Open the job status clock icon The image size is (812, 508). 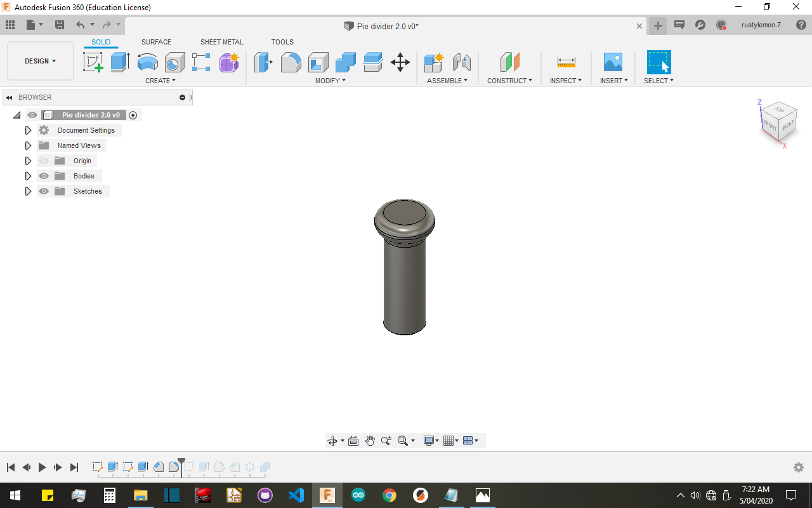click(721, 25)
